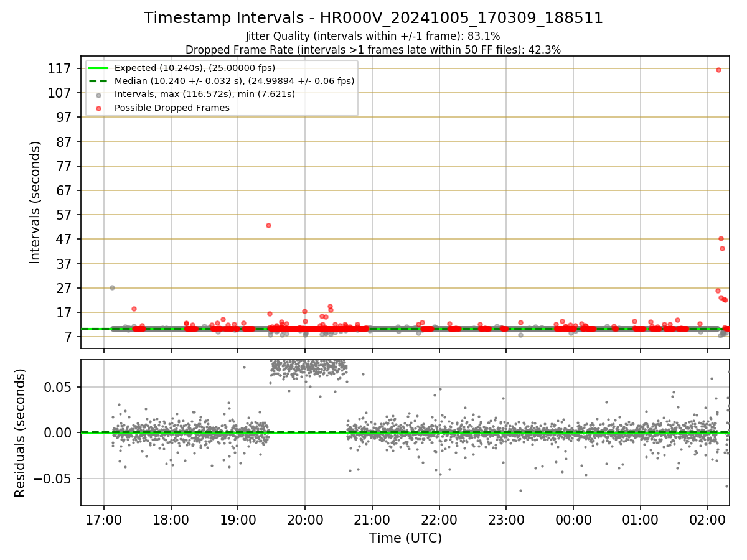
Task: Click the x-axis tick label '00:00'
Action: tap(573, 519)
